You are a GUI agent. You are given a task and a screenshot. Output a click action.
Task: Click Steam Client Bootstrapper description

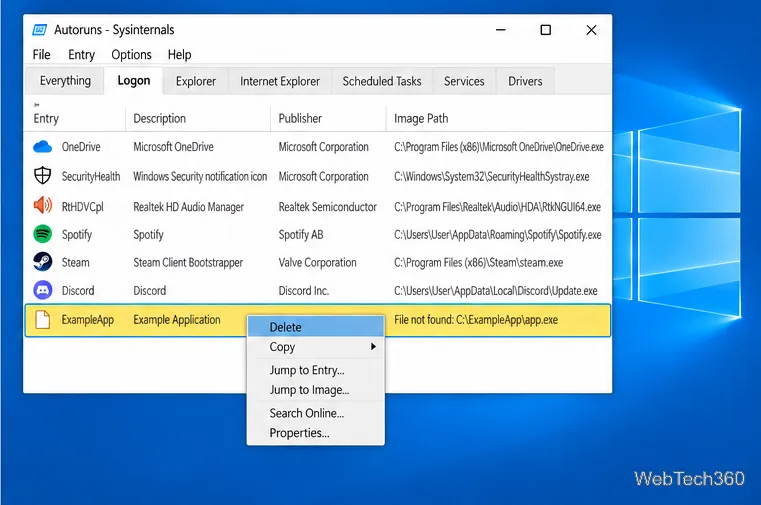188,262
